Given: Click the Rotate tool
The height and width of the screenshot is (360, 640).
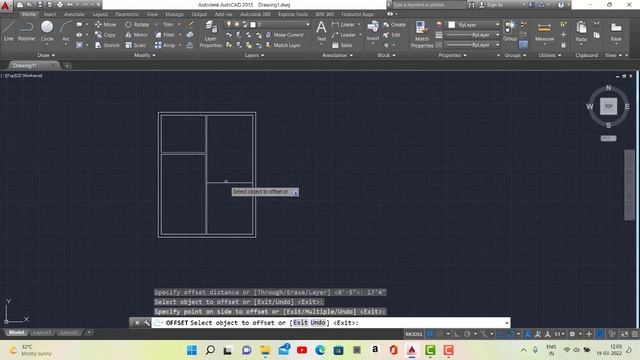Looking at the screenshot, I should tap(137, 24).
